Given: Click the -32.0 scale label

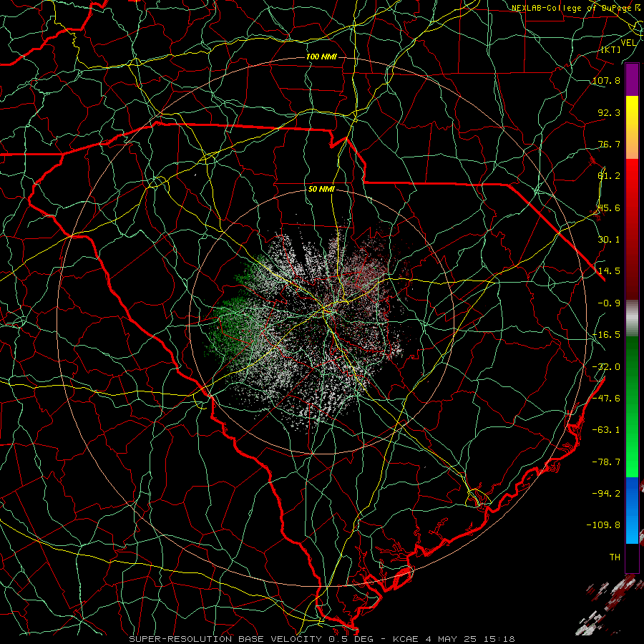Looking at the screenshot, I should [606, 367].
